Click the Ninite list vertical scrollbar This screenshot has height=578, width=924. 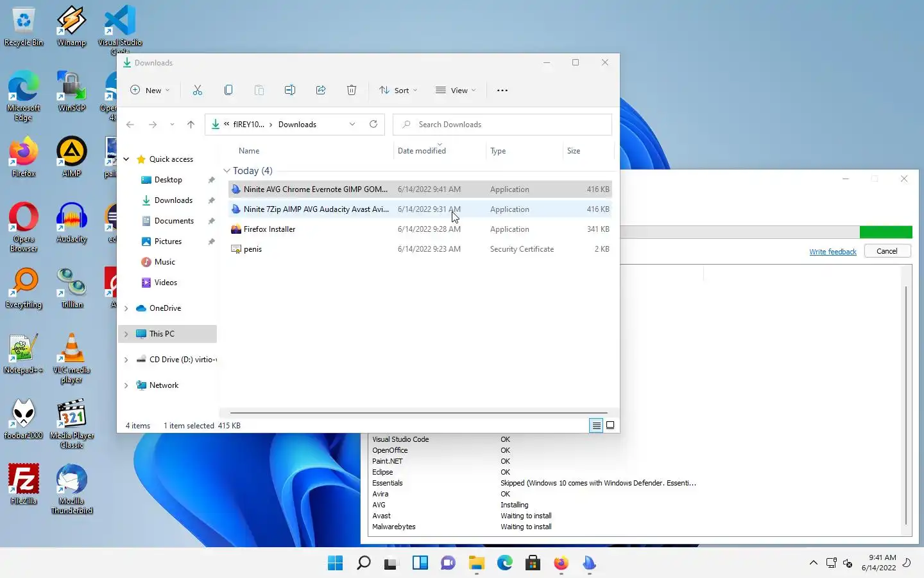905,405
